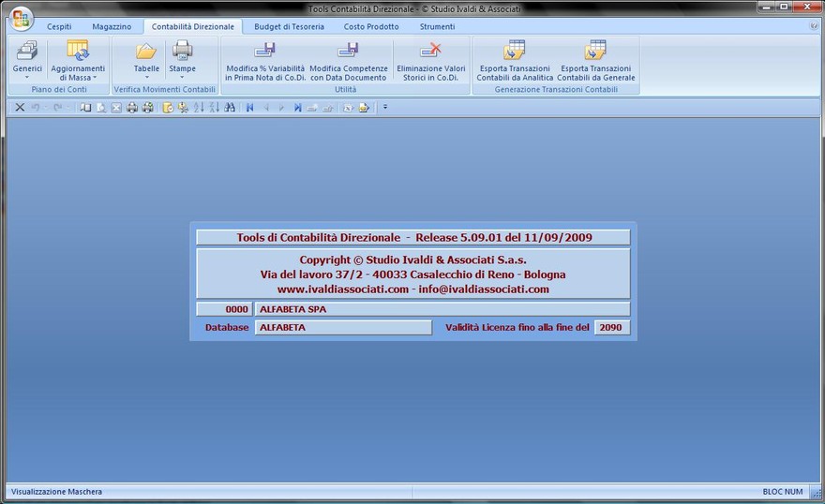The height and width of the screenshot is (504, 825).
Task: Click the company name field ALFABETA SPA
Action: 442,309
